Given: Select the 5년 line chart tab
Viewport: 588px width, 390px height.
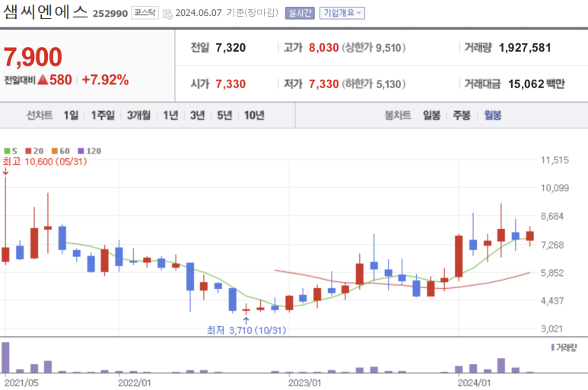Looking at the screenshot, I should pos(224,115).
